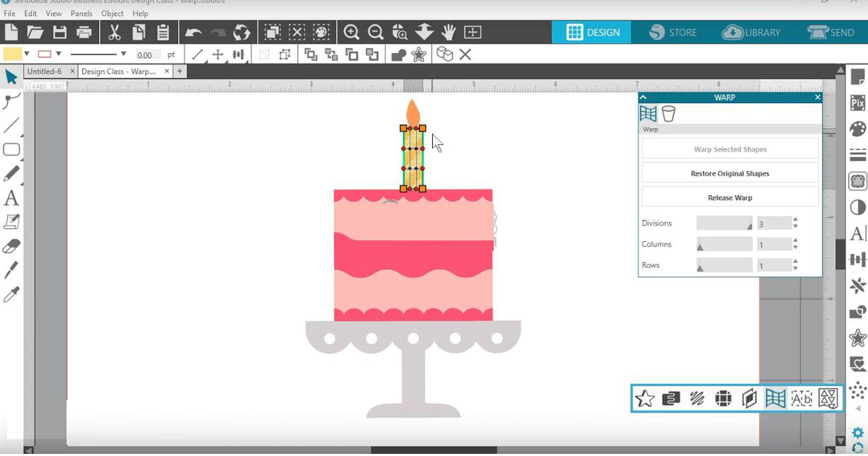868x456 pixels.
Task: Select the Knife tool
Action: pyautogui.click(x=11, y=270)
